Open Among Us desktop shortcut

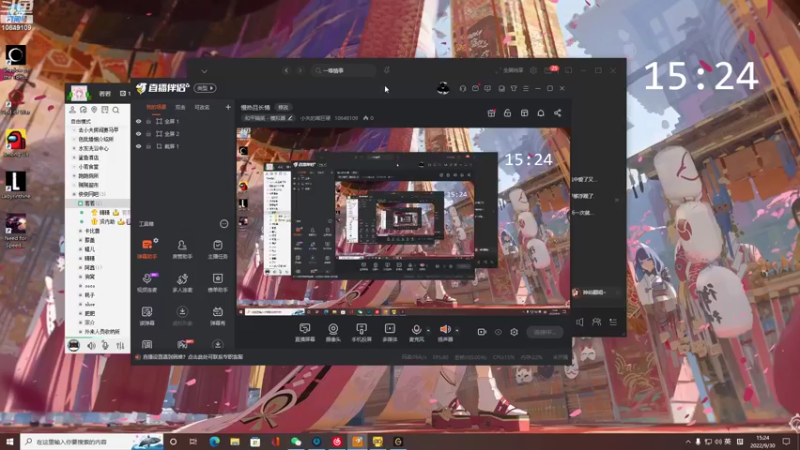[16, 142]
